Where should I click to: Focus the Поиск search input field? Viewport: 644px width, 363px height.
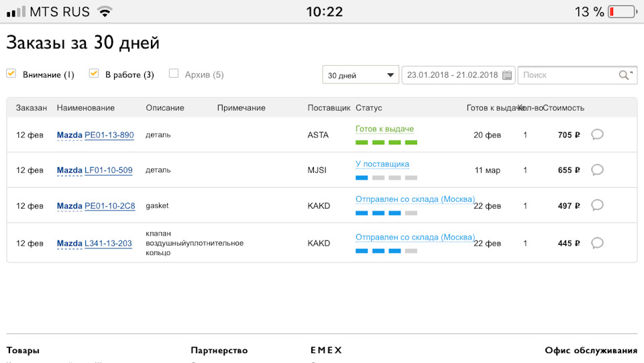(567, 75)
